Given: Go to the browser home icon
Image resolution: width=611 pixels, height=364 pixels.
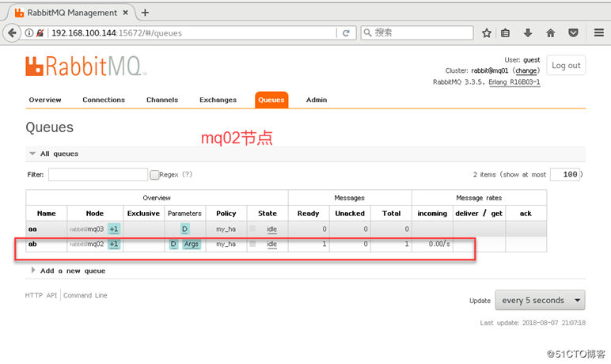Looking at the screenshot, I should 550,32.
